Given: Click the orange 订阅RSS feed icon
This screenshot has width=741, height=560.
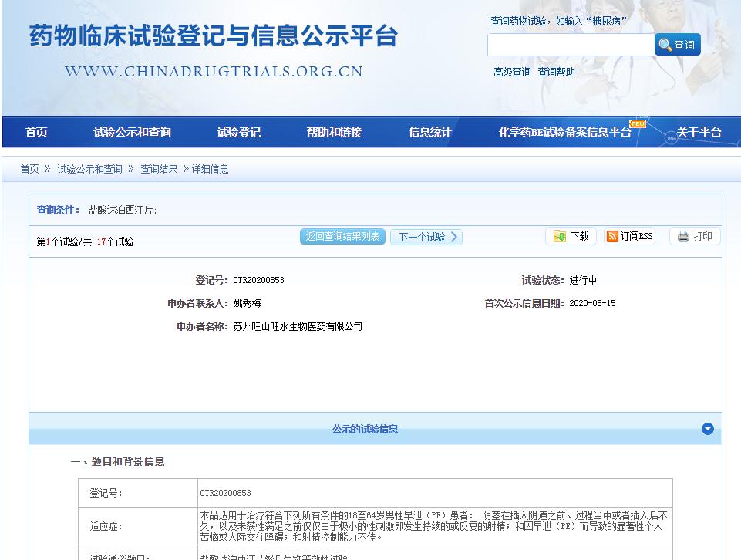Looking at the screenshot, I should tap(611, 236).
